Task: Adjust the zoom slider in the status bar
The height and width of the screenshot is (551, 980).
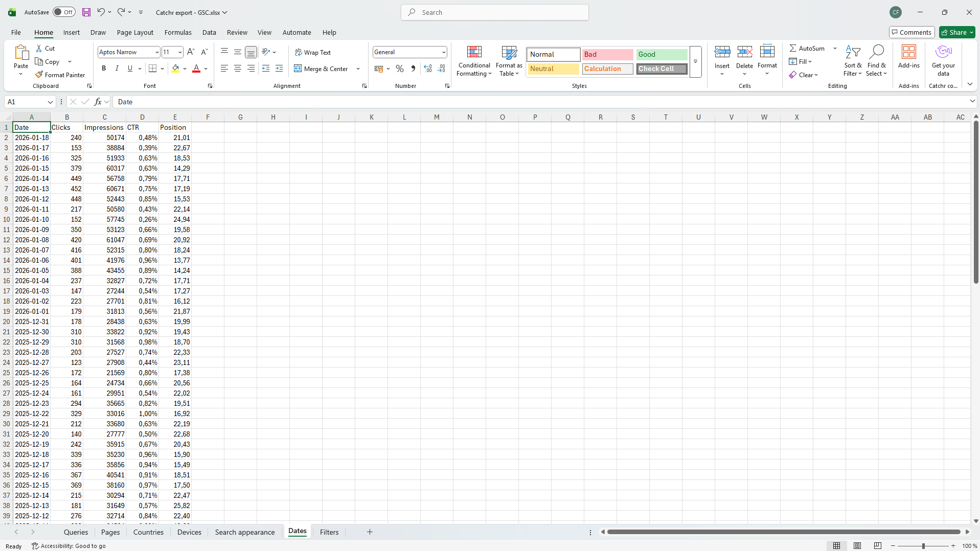Action: click(x=923, y=545)
